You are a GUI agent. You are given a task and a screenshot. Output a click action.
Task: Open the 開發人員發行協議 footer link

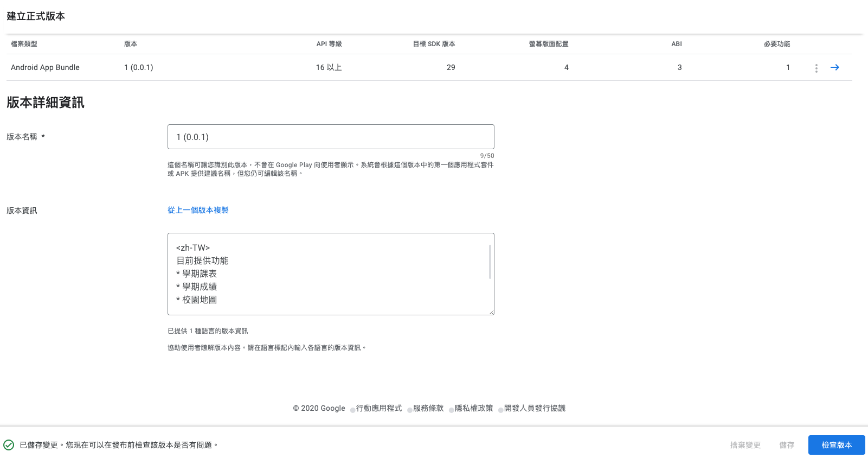535,408
